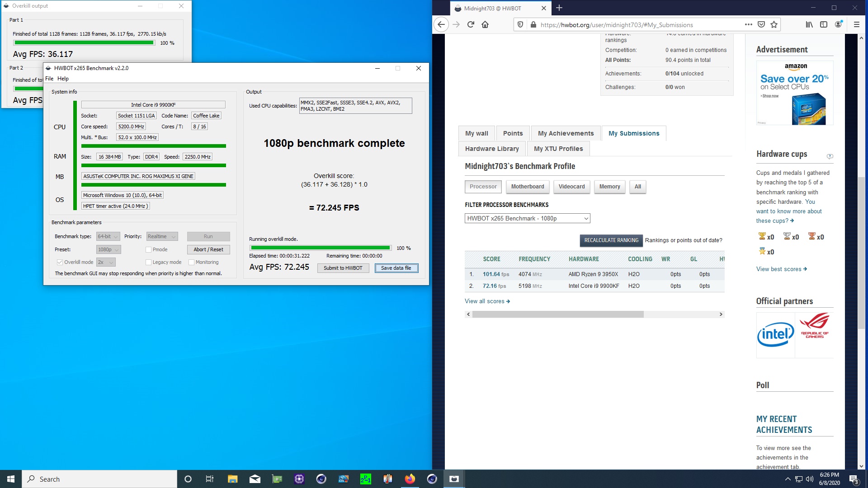The image size is (868, 488).
Task: Save page to Pocket icon
Action: pos(761,24)
